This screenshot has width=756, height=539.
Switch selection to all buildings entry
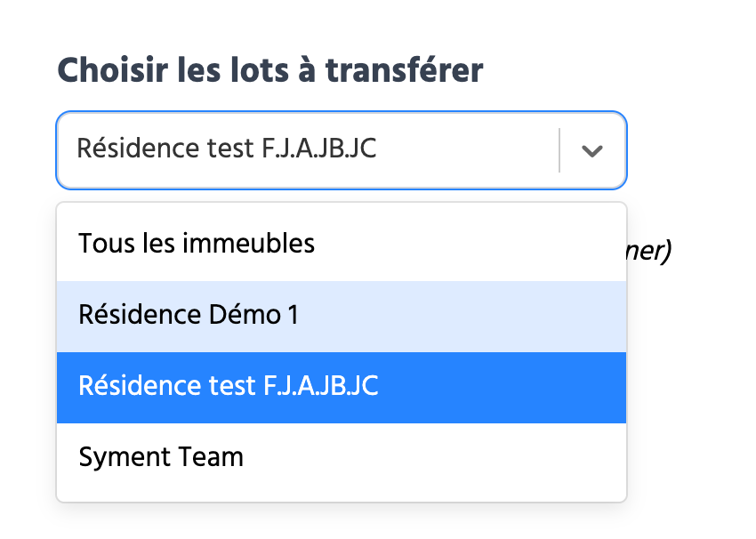tap(342, 244)
